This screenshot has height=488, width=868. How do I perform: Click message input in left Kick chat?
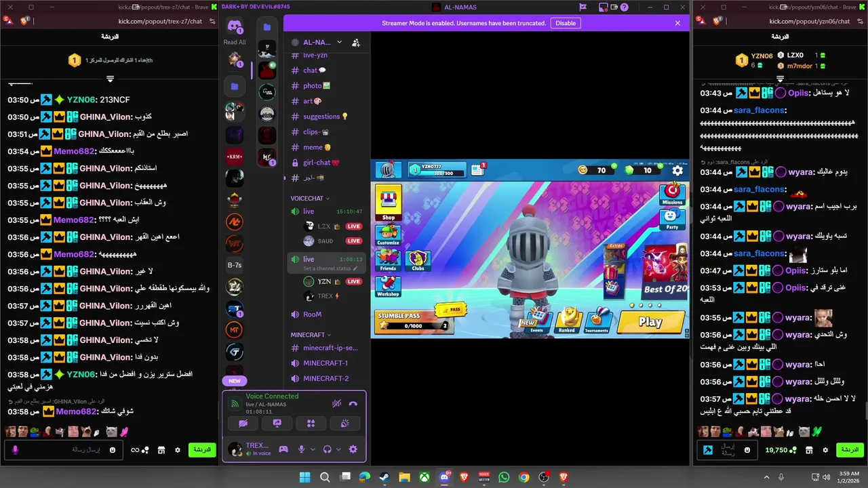[64, 449]
